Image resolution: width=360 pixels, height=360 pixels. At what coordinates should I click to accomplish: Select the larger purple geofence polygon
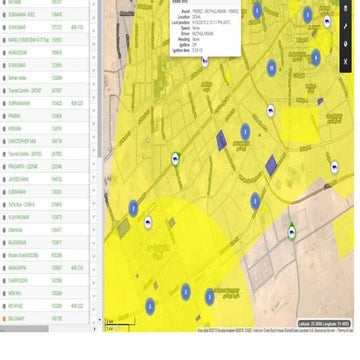tap(271, 165)
